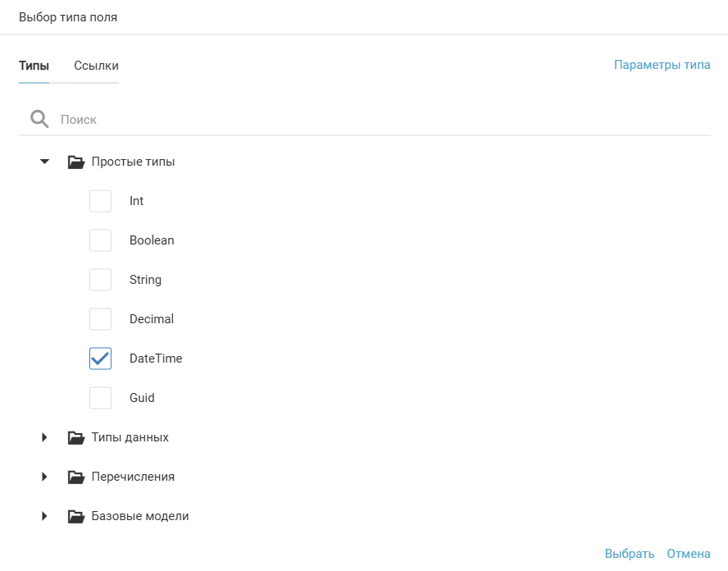
Task: Click the Базовые модели folder icon
Action: (76, 517)
